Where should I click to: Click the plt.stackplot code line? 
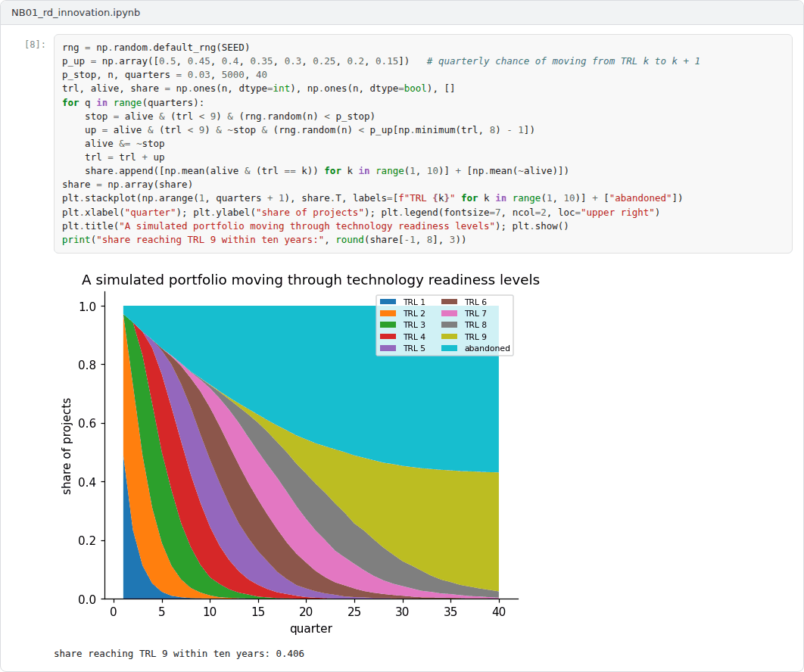pyautogui.click(x=372, y=198)
